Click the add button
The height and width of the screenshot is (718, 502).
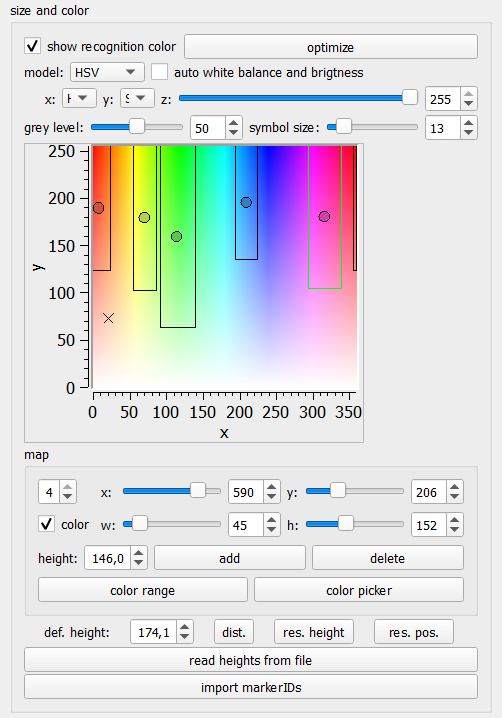click(x=229, y=558)
